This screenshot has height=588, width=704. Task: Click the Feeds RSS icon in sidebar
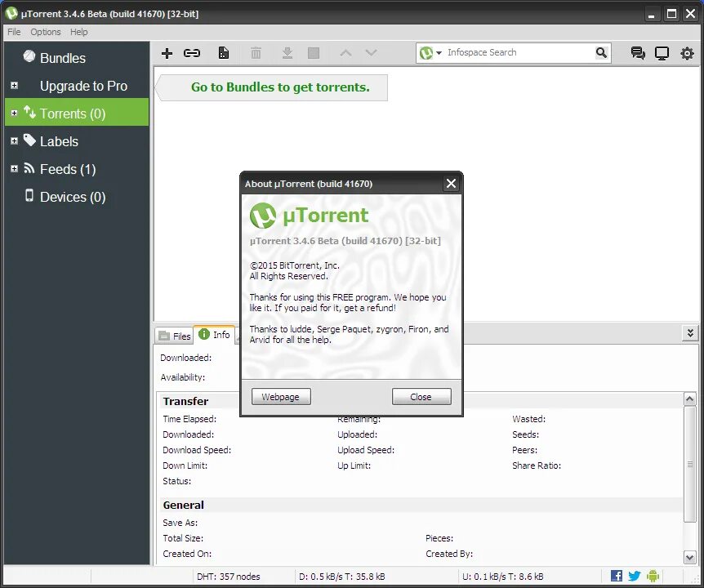coord(29,168)
